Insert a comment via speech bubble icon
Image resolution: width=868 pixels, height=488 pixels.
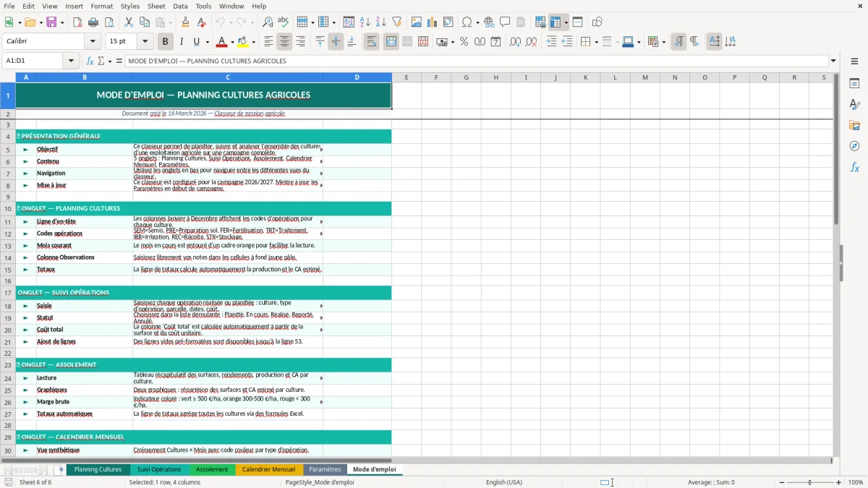505,22
